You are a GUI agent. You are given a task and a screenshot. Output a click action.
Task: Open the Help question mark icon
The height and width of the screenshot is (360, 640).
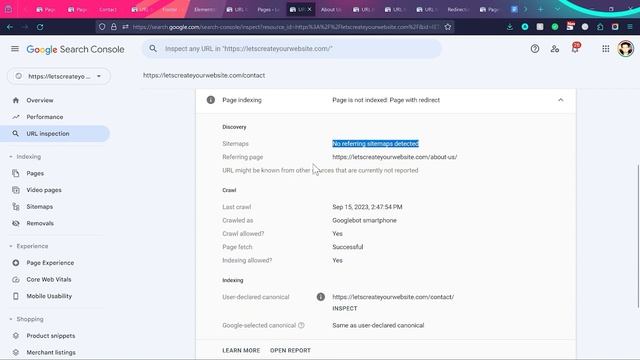[x=535, y=49]
